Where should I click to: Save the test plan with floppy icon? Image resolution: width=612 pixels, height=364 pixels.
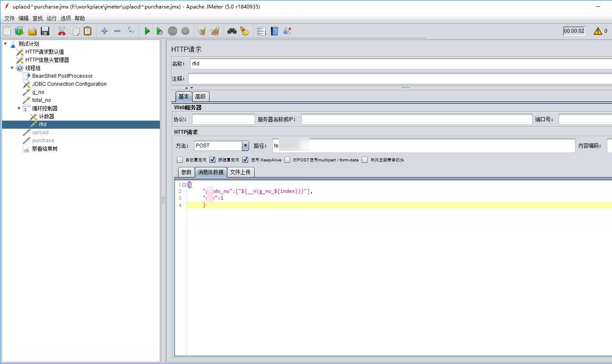[45, 31]
